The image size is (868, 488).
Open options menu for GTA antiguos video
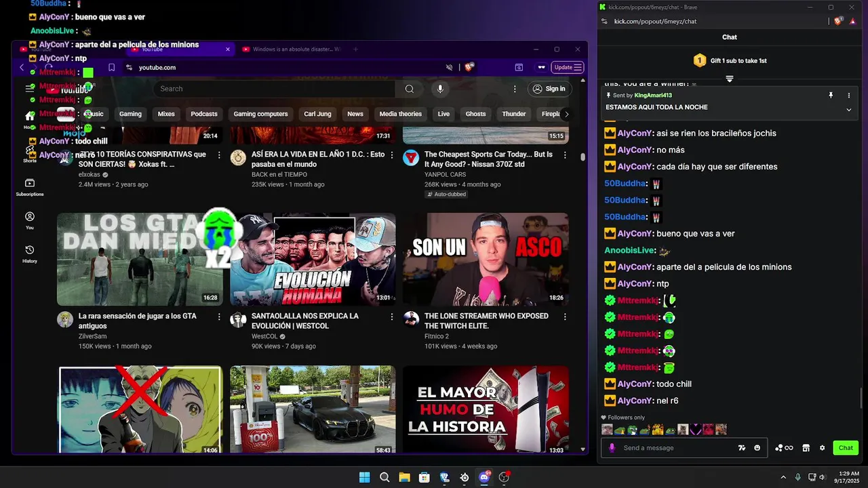coord(218,317)
